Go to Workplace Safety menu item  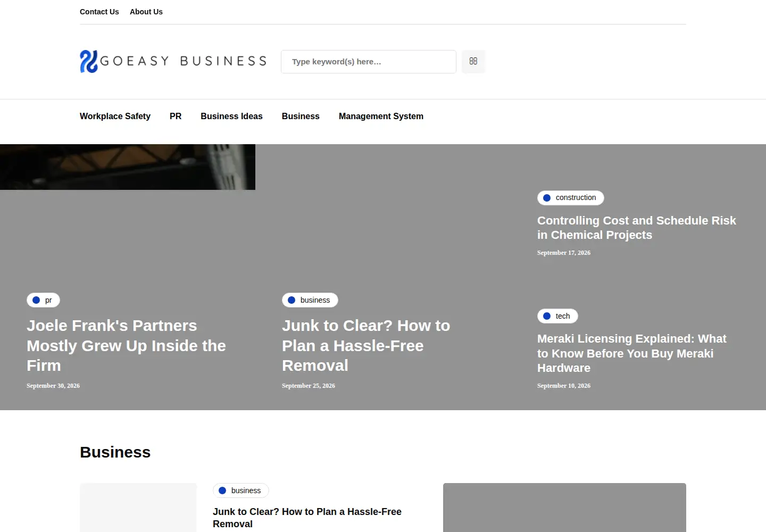tap(115, 116)
